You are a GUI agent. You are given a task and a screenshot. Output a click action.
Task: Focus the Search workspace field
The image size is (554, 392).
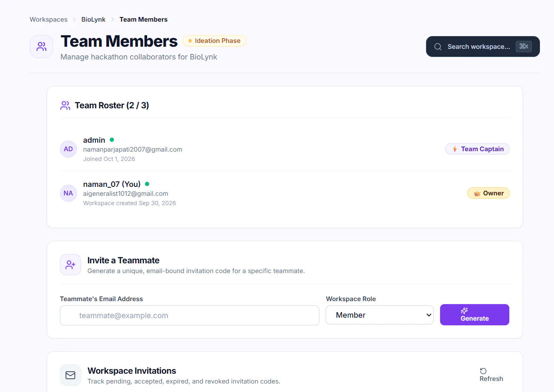click(x=483, y=47)
